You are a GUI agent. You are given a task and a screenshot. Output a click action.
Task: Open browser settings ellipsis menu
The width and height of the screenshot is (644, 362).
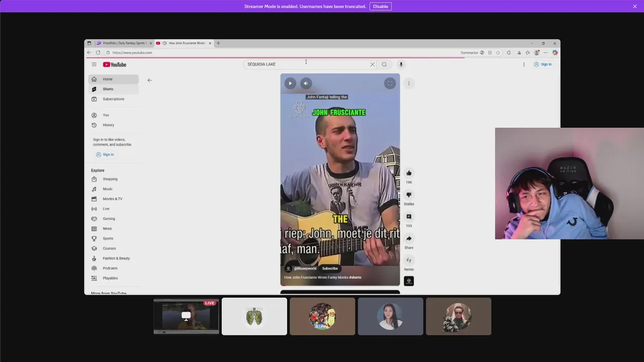(x=545, y=53)
